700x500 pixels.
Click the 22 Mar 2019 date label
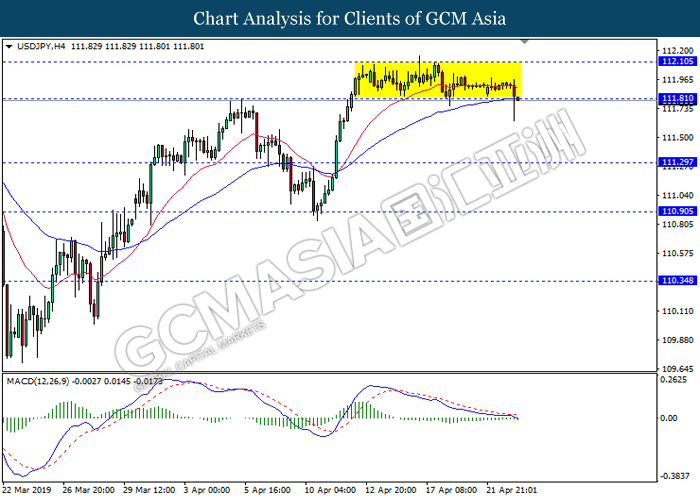coord(27,490)
